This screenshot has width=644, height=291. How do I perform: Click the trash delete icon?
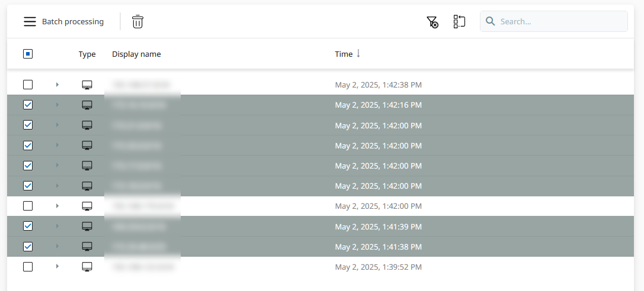click(137, 22)
